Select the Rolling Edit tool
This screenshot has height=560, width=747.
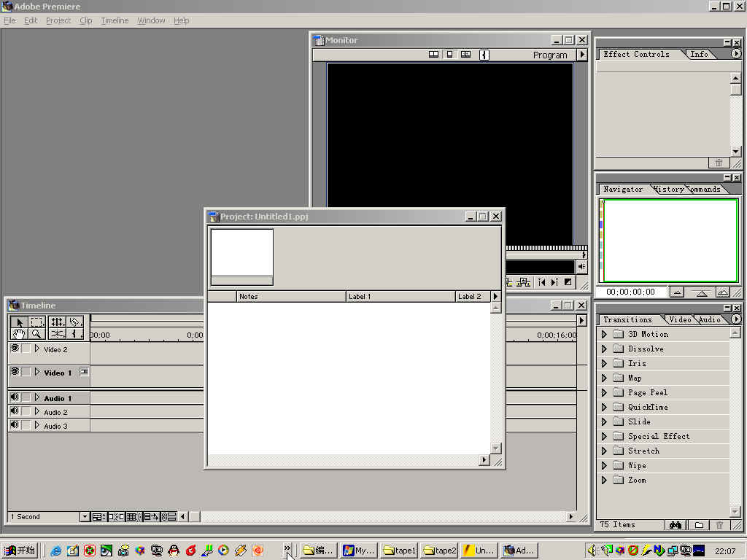57,322
